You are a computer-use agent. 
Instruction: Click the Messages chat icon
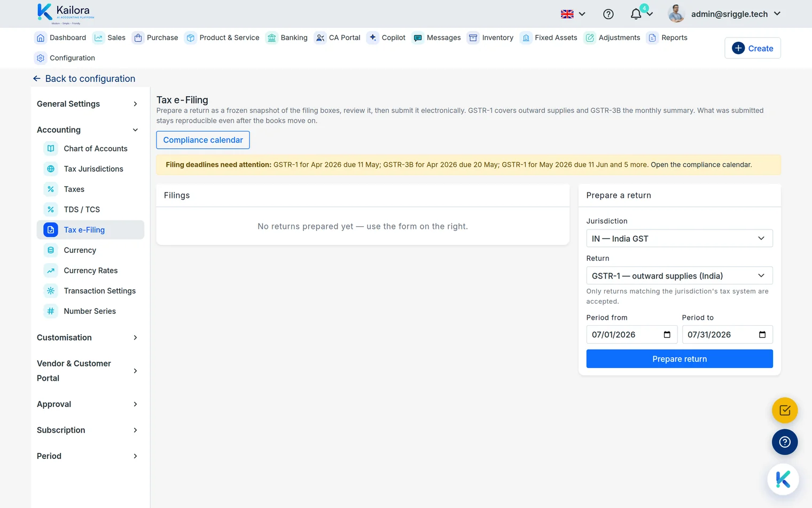tap(418, 37)
